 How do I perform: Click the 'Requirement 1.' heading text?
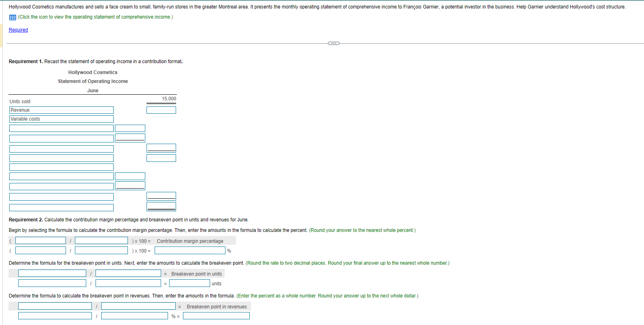coord(26,62)
